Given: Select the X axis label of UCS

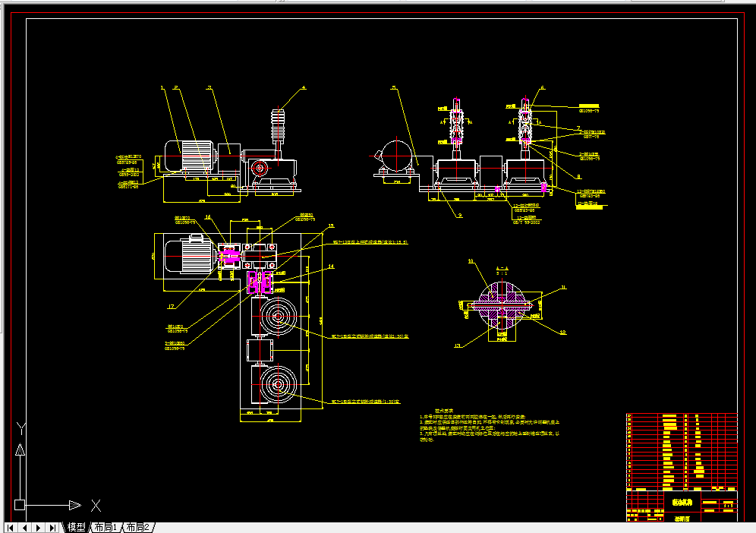Looking at the screenshot, I should pyautogui.click(x=96, y=506).
